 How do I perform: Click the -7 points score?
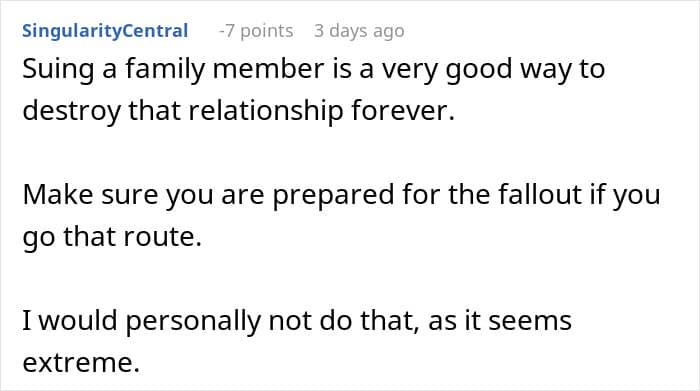(256, 31)
